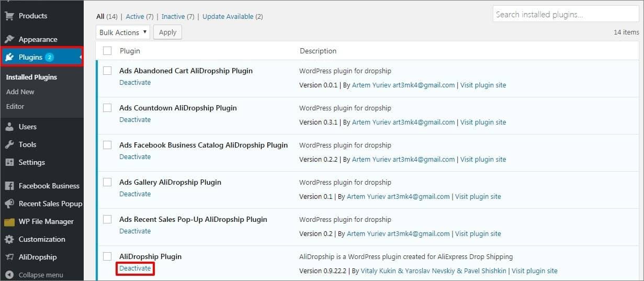Check the Ads Countdown plugin checkbox
644x281 pixels.
click(x=107, y=108)
